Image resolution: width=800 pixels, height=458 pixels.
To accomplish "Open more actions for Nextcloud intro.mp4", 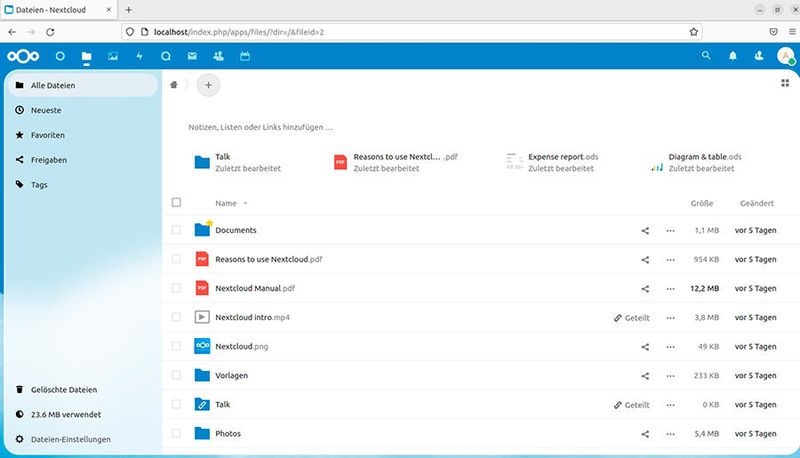I will [670, 318].
